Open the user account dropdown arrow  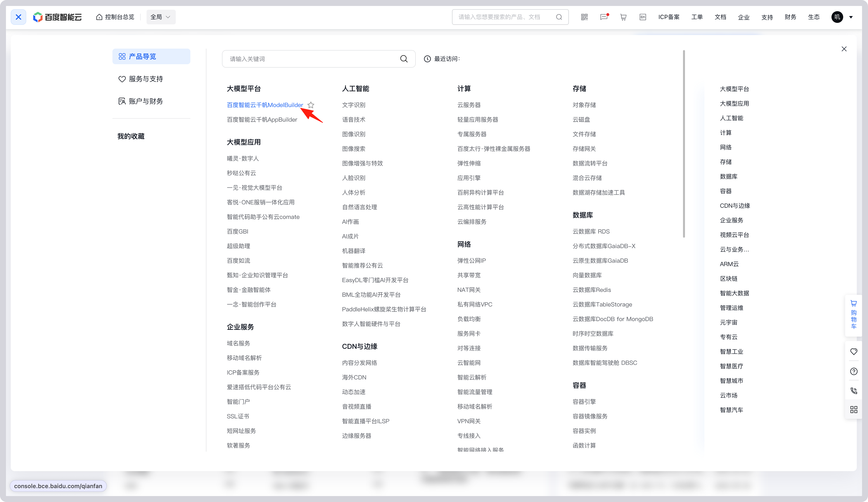[x=851, y=17]
